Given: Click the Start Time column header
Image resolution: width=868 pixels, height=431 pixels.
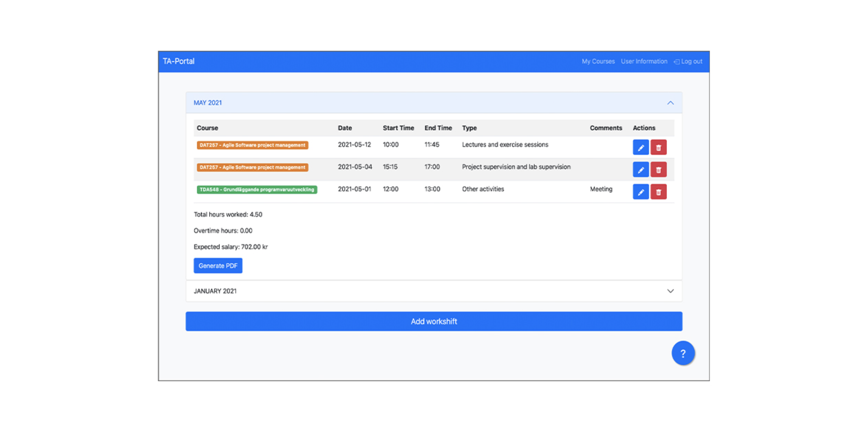Looking at the screenshot, I should [398, 128].
